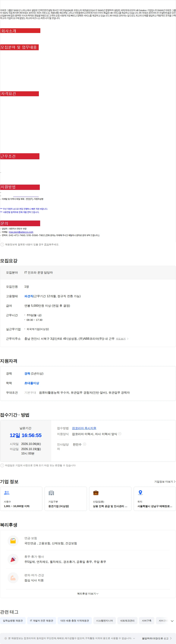Viewport: 176px width, 644px height.
Task: Click the plus icon next to 전민수
Action: (85, 444)
